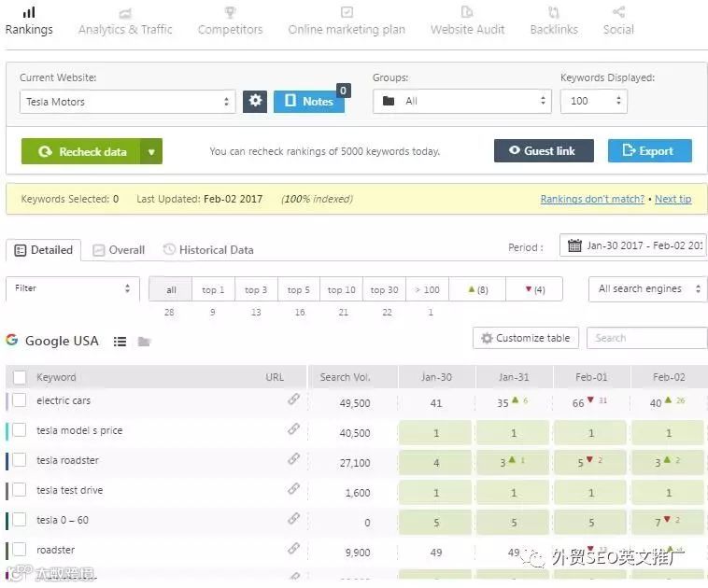Open the Period date range picker

(x=632, y=245)
